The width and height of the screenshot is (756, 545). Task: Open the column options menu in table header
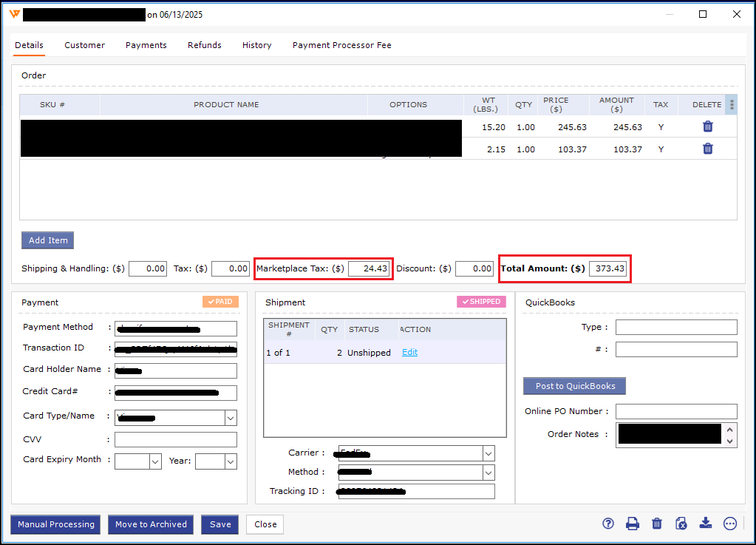732,104
